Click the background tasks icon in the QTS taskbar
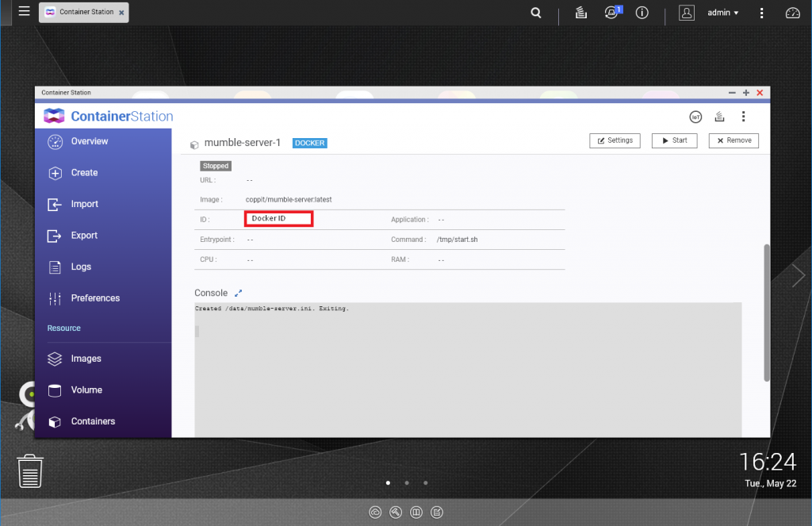Screen dimensions: 812x526 [x=580, y=13]
